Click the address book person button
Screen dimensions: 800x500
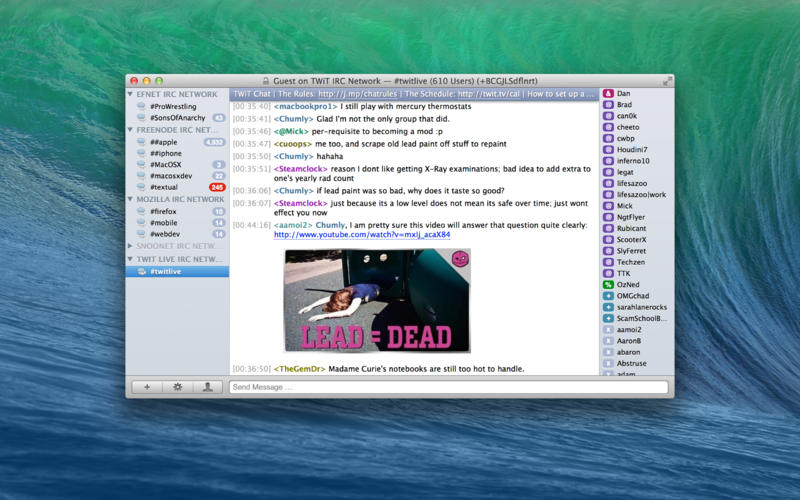click(x=207, y=387)
